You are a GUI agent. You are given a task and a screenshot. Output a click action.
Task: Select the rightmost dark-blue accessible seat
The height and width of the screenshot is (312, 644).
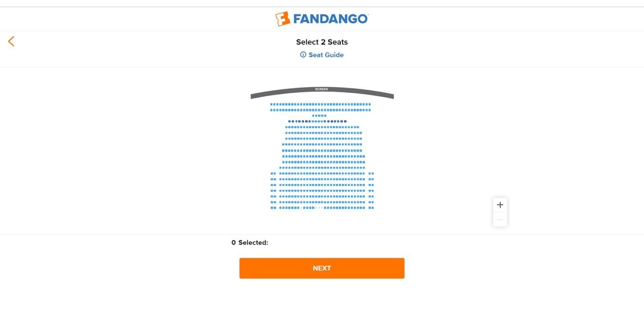(345, 122)
